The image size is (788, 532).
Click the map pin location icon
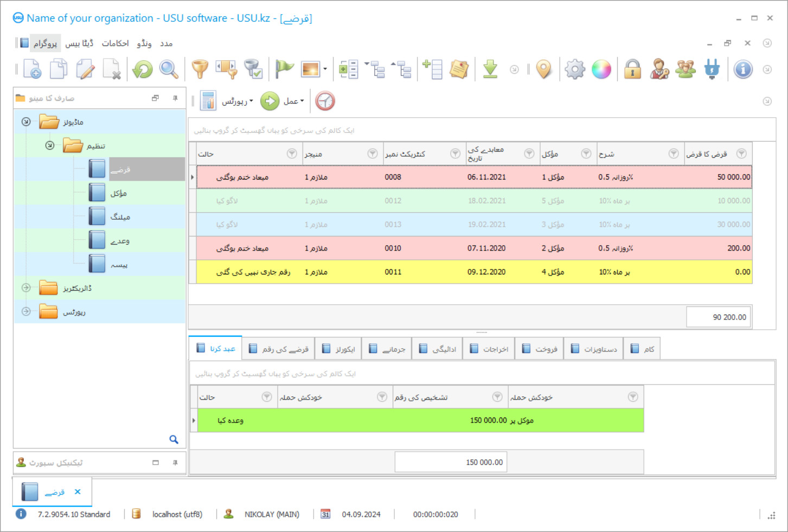(543, 69)
